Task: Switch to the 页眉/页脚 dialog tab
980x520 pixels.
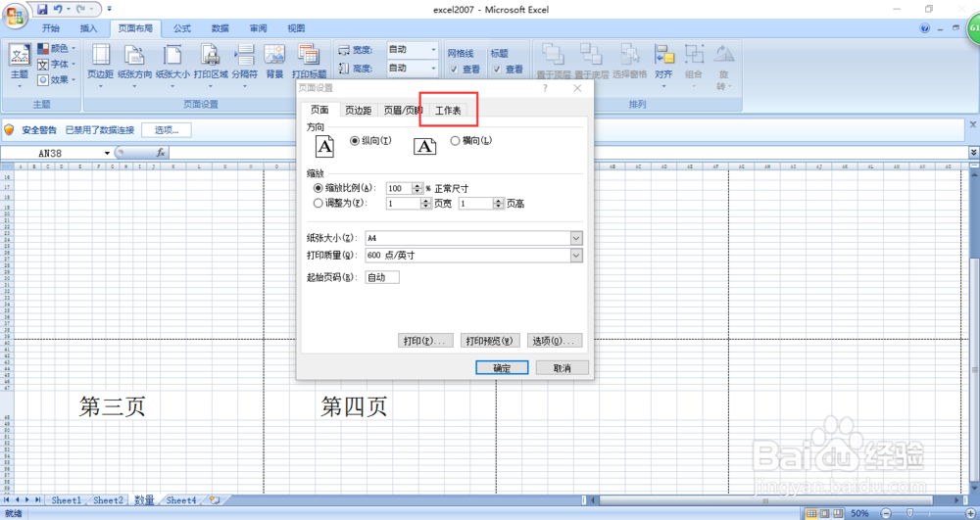Action: pyautogui.click(x=403, y=111)
